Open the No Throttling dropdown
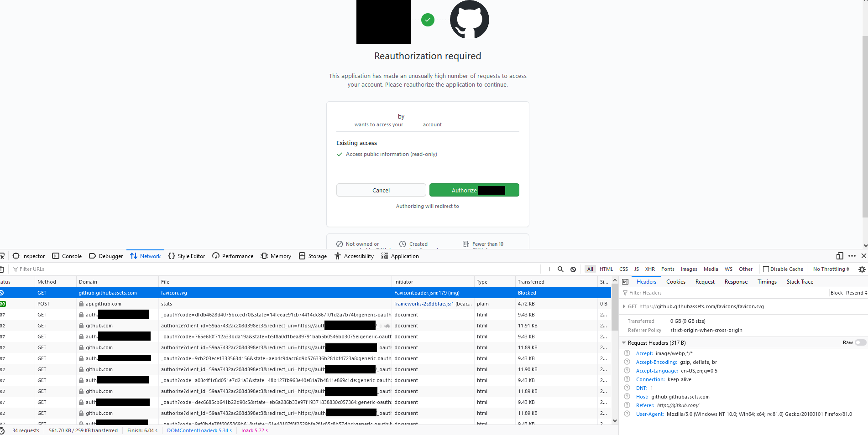Image resolution: width=868 pixels, height=435 pixels. point(831,269)
